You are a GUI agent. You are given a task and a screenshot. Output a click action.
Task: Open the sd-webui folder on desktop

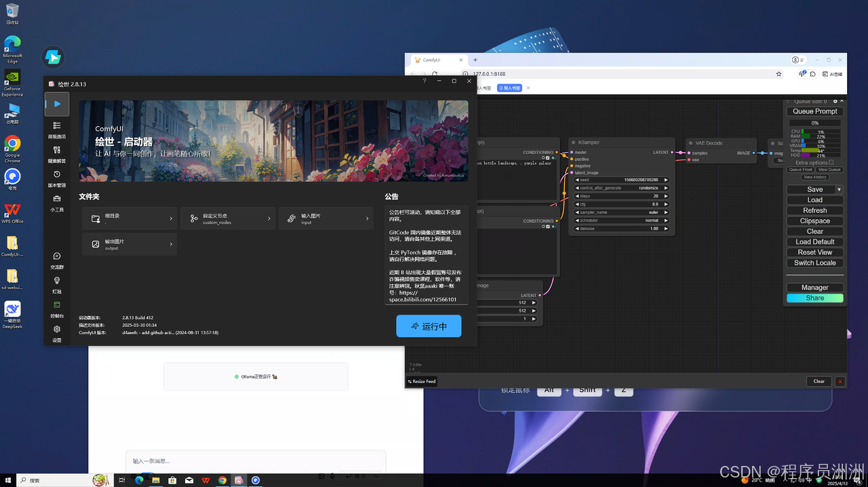pos(12,279)
